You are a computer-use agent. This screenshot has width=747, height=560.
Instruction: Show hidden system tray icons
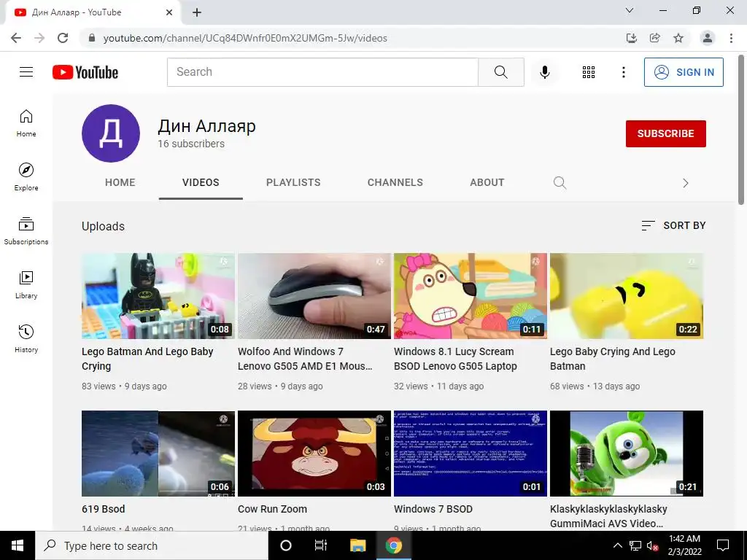click(617, 545)
